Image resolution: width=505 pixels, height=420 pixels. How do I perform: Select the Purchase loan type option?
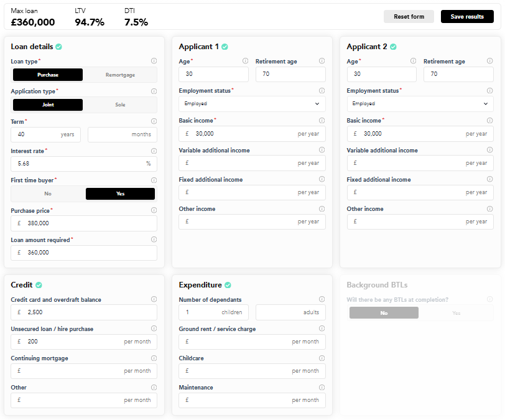click(48, 75)
